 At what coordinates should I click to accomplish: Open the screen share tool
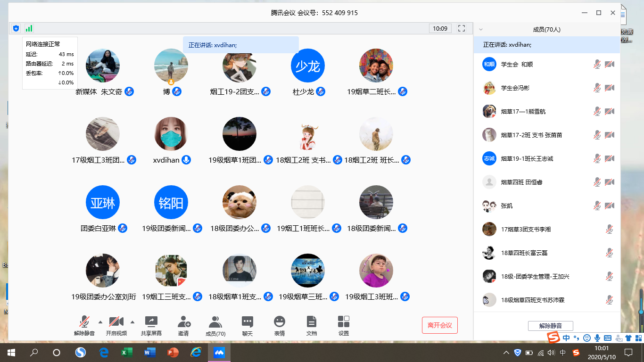(151, 325)
